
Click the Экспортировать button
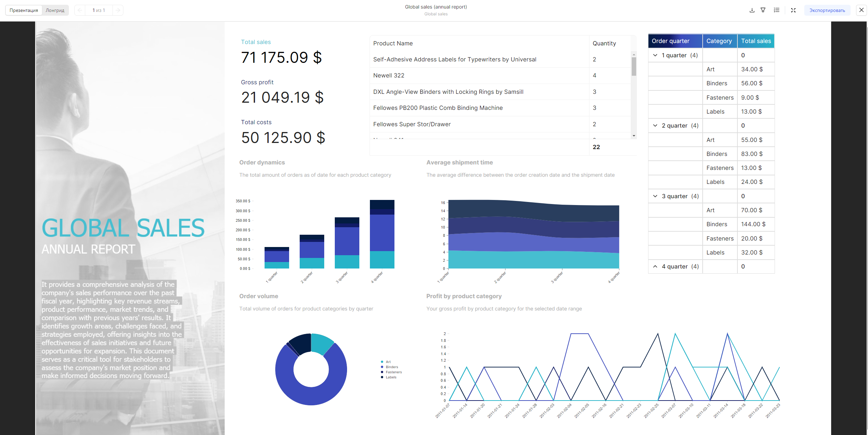click(827, 10)
